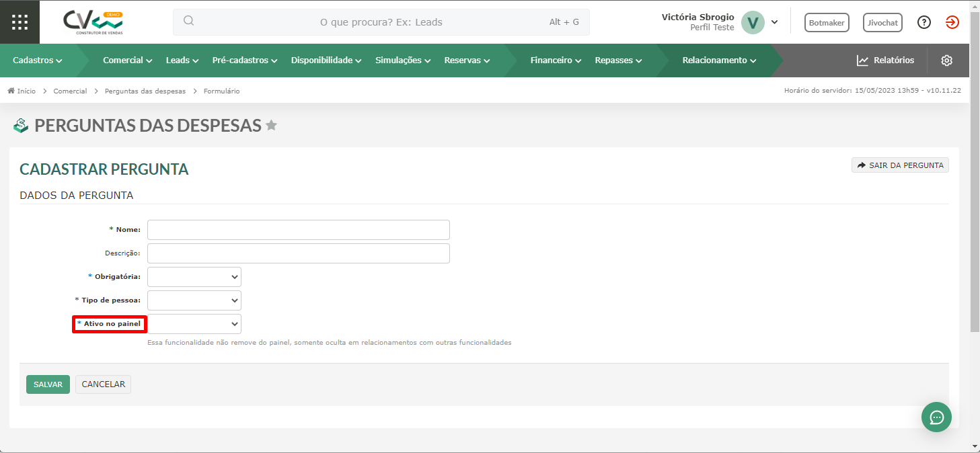Open the Disponibilidade menu
This screenshot has height=453, width=980.
[x=326, y=60]
